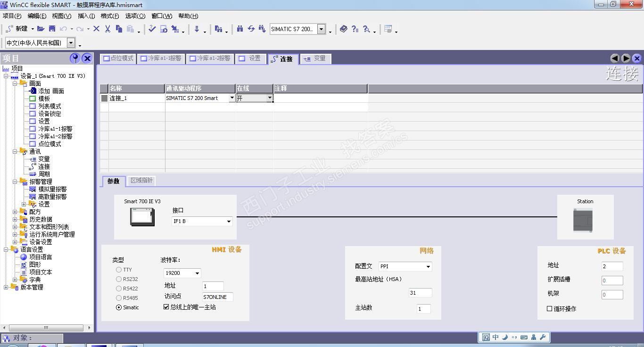The image size is (644, 347).
Task: Close the project panel with its X button
Action: [x=87, y=58]
